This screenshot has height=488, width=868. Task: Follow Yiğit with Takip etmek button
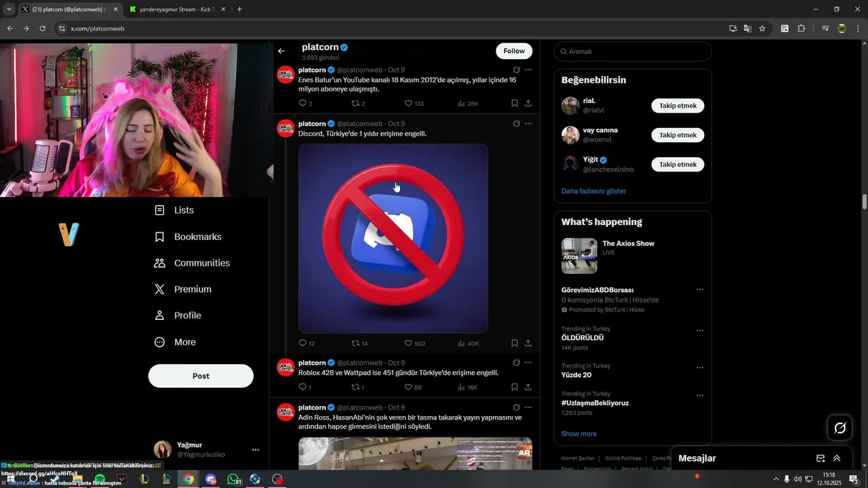(x=677, y=164)
